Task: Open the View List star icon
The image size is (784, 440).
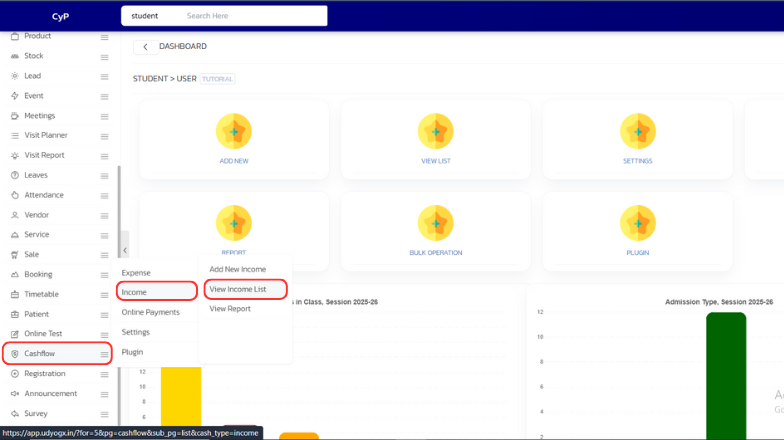Action: pyautogui.click(x=436, y=131)
